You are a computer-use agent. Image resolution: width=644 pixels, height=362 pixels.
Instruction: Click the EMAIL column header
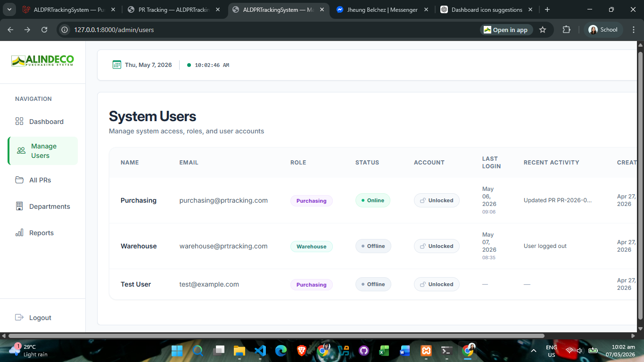[189, 163]
